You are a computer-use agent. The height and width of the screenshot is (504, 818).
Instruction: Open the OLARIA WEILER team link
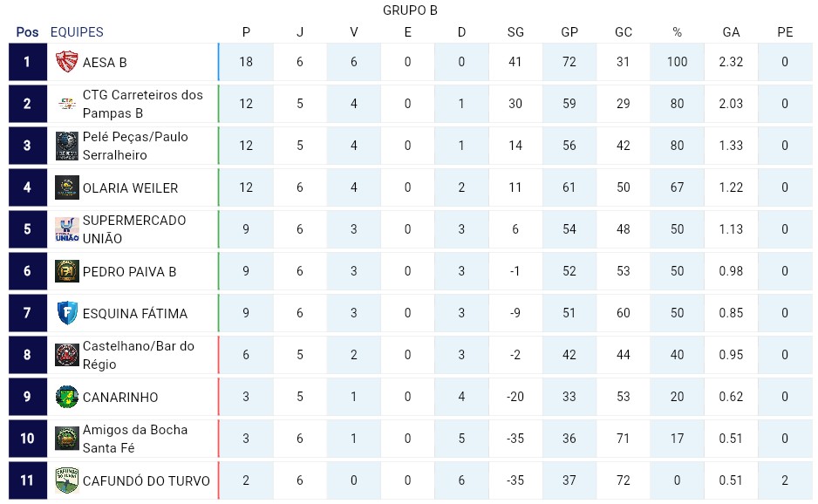[x=130, y=188]
